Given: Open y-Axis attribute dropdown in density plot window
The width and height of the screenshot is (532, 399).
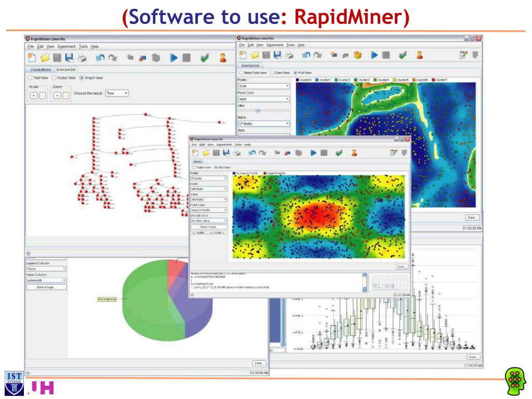Looking at the screenshot, I should pos(209,199).
